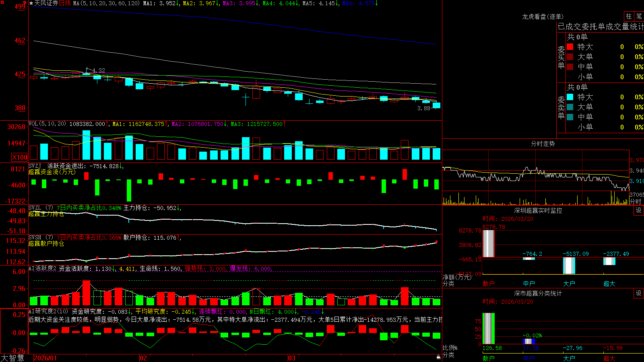Screen dimensions: 644x362
Task: Select the 龙虎看盘(逐单) panel title
Action: [x=543, y=16]
